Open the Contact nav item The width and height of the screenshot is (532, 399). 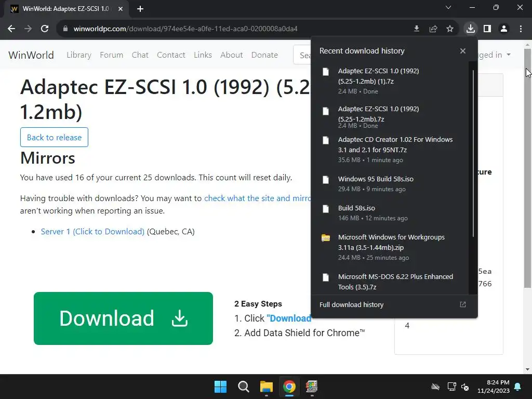point(171,55)
